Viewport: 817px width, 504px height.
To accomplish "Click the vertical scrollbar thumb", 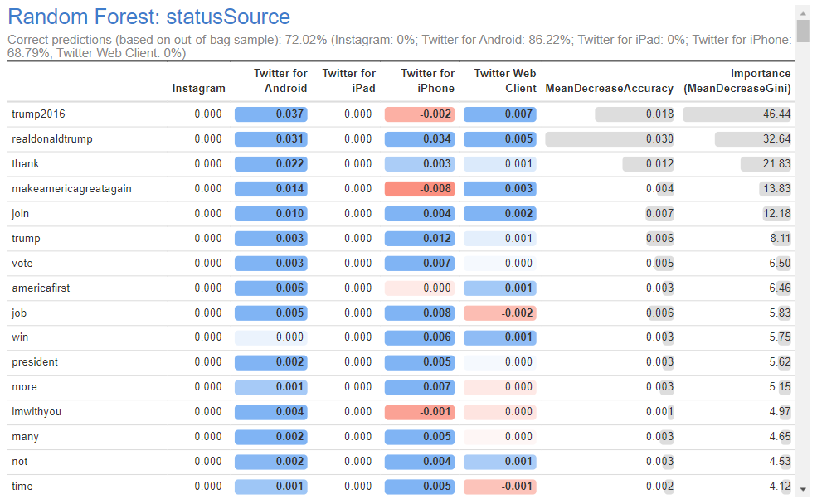I will coord(802,31).
